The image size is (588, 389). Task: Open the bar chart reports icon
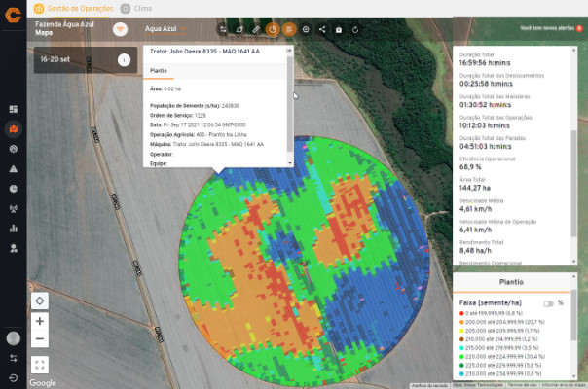[x=14, y=229]
